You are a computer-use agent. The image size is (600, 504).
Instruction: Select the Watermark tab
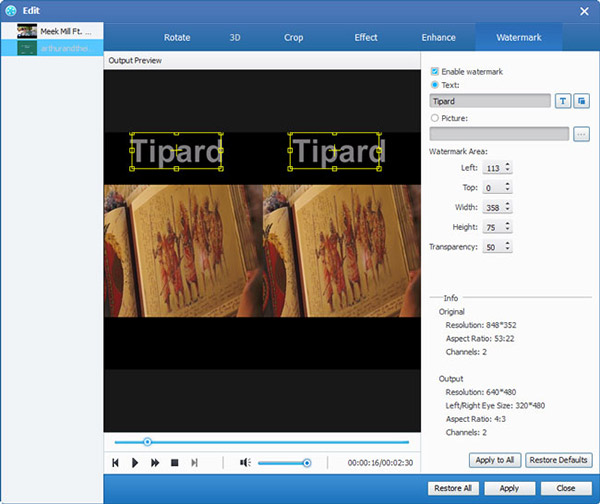518,38
